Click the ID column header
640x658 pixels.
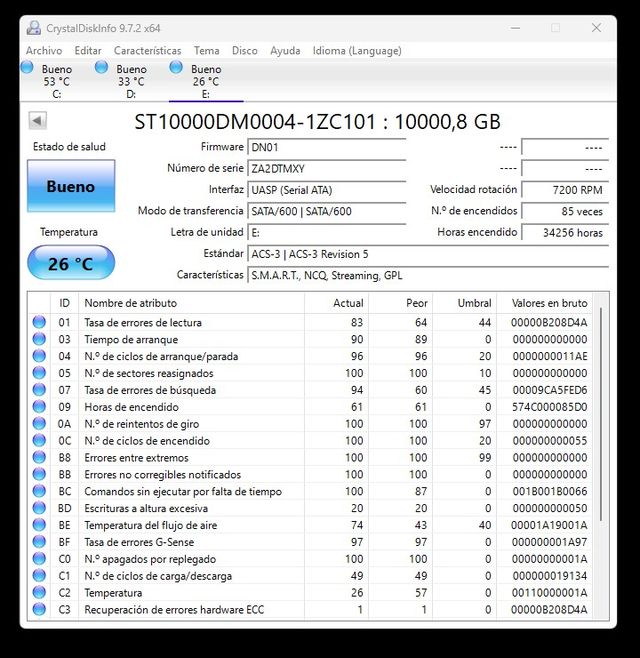pyautogui.click(x=64, y=303)
